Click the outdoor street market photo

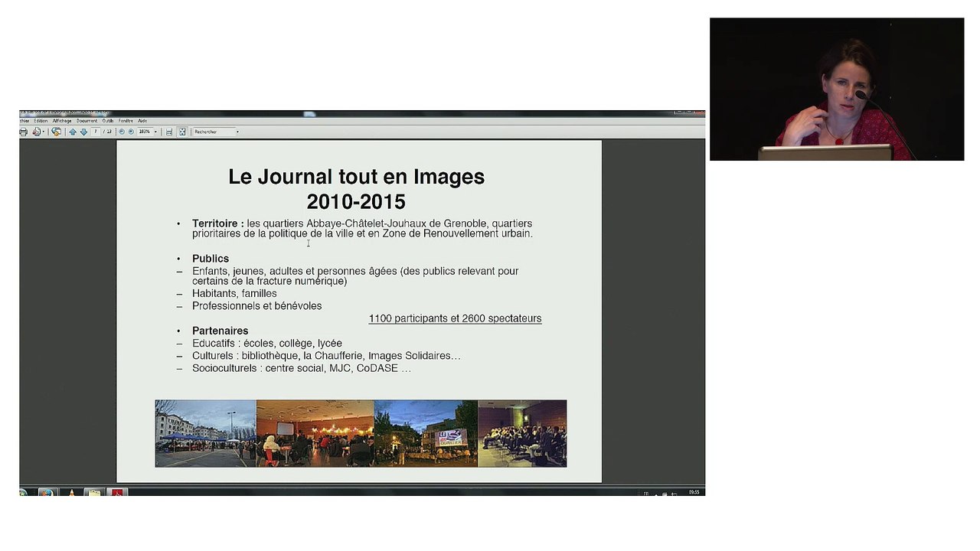click(x=205, y=433)
